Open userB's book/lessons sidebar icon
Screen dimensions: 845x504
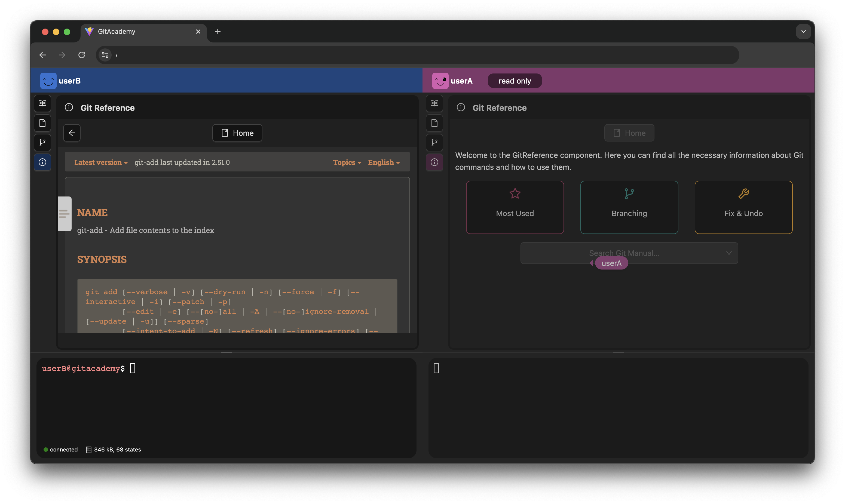[42, 103]
